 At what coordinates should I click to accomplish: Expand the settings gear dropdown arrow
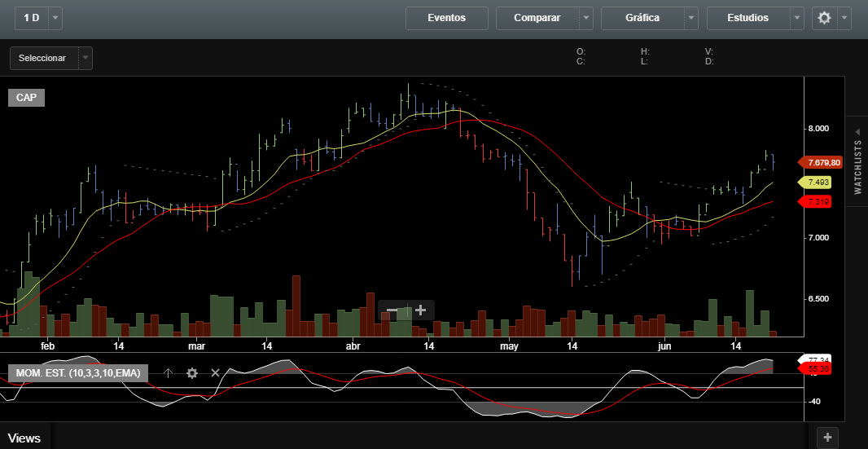[844, 18]
